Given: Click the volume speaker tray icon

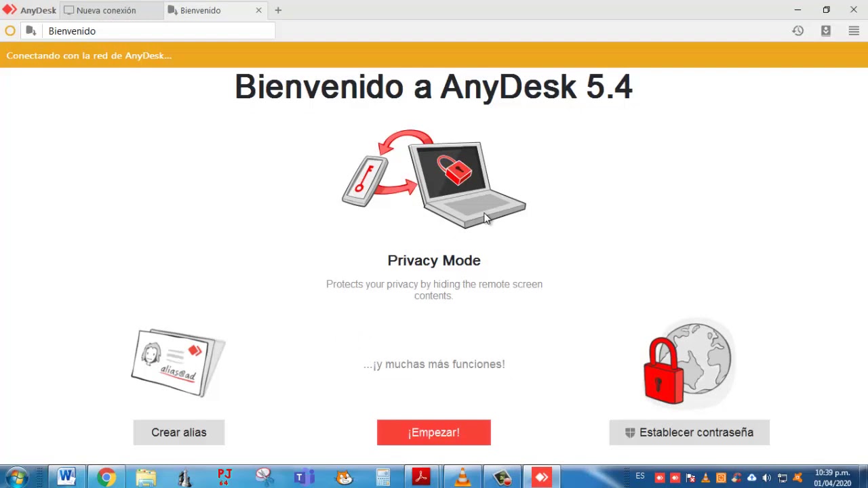Looking at the screenshot, I should pyautogui.click(x=766, y=478).
